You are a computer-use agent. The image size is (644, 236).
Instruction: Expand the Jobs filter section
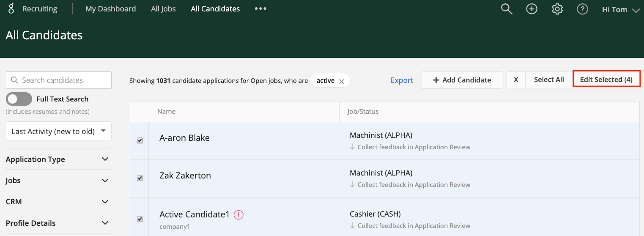tap(58, 180)
